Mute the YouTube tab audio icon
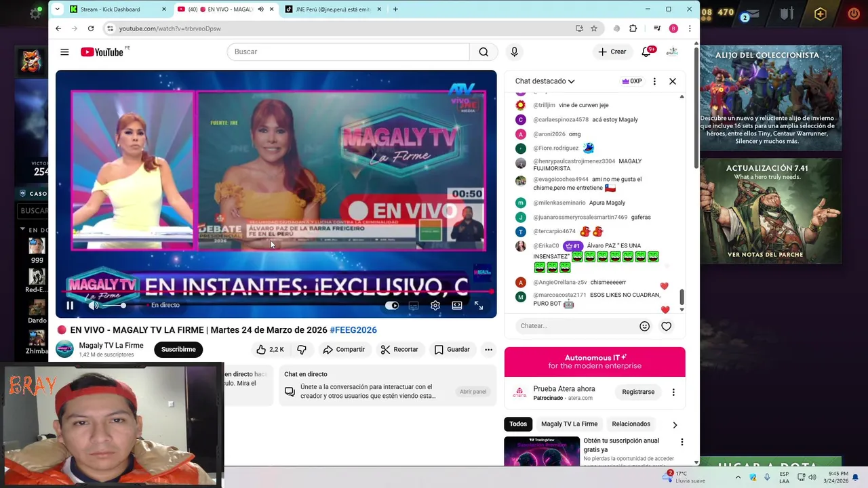Image resolution: width=868 pixels, height=488 pixels. 261,9
